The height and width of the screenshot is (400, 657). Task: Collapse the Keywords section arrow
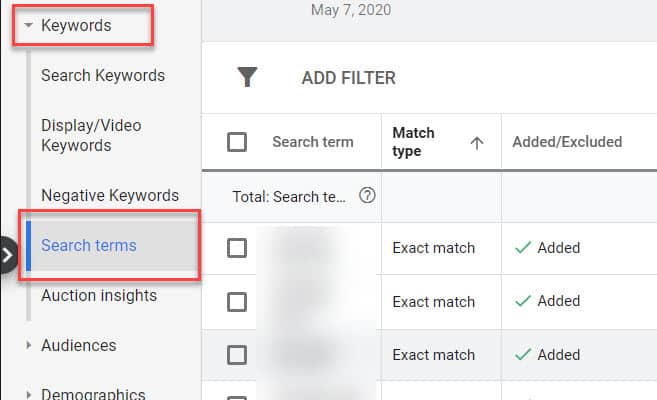click(28, 25)
